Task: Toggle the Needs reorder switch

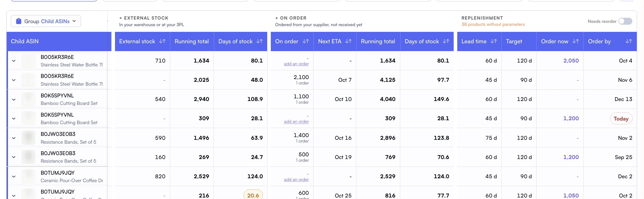Action: [625, 21]
